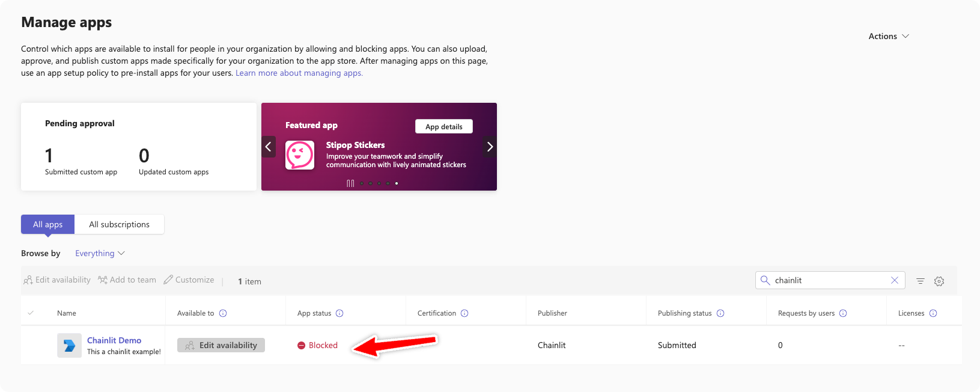Click Edit availability button in Chainlit row
This screenshot has width=980, height=392.
pyautogui.click(x=221, y=345)
